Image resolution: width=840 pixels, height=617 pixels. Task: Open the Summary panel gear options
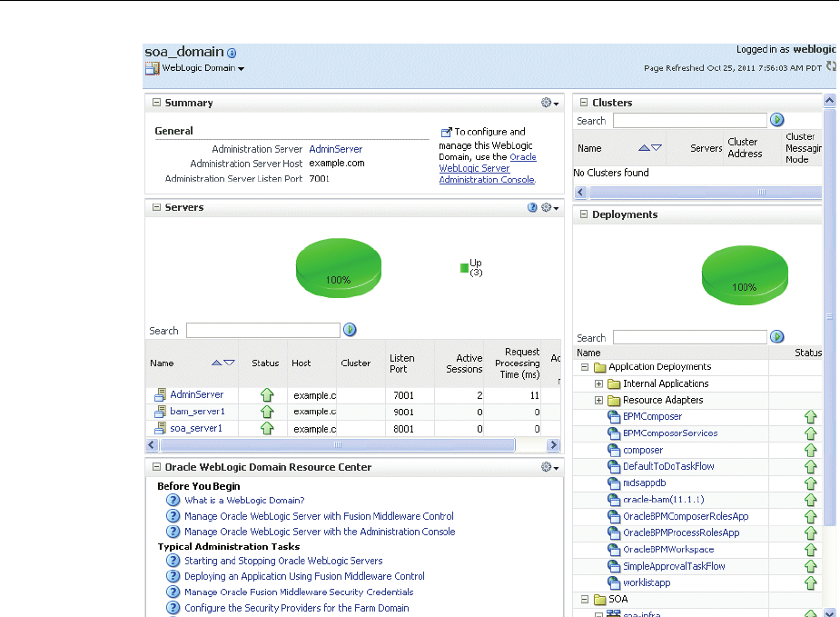pos(549,103)
